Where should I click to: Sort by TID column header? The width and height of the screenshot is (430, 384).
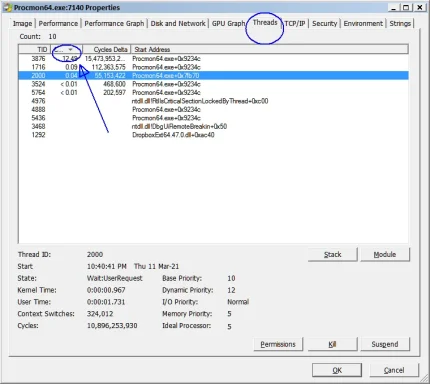(34, 49)
